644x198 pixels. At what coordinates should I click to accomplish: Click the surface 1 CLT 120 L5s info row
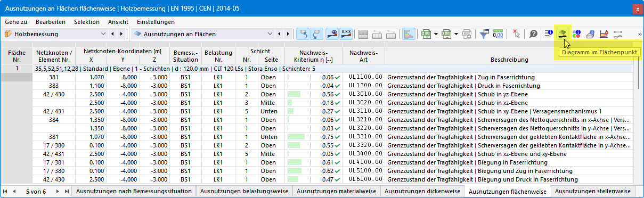tap(333, 69)
